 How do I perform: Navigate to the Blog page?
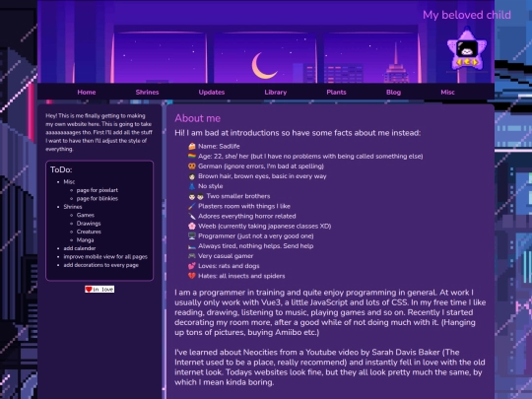[393, 92]
